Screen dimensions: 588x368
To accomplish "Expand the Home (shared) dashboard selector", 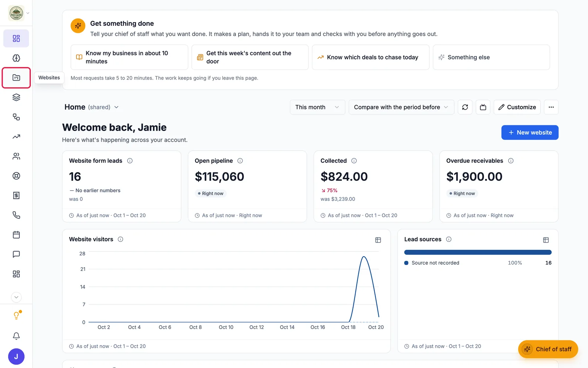I will click(92, 107).
